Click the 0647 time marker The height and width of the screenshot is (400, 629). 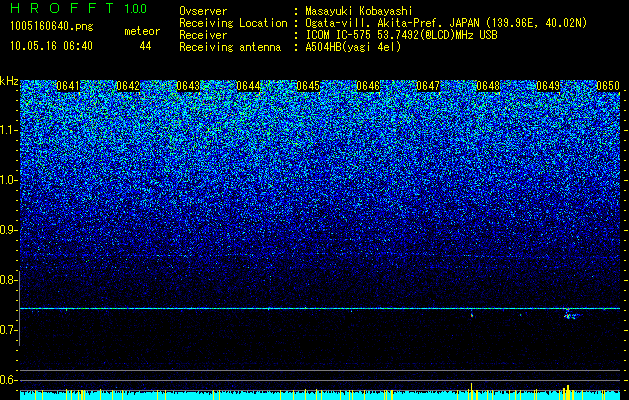click(428, 86)
